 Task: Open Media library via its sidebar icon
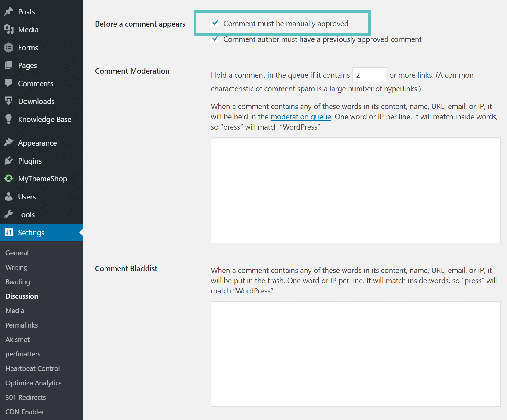click(8, 29)
